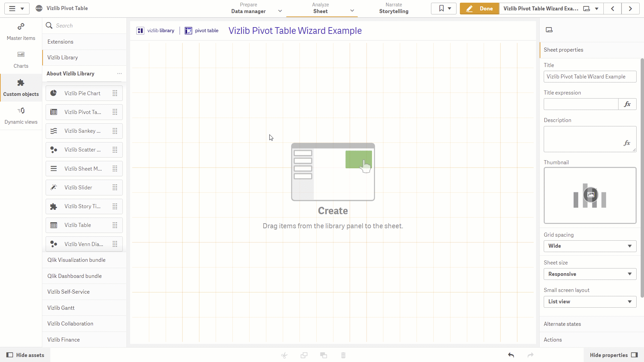Open the Charts asset panel

21,60
